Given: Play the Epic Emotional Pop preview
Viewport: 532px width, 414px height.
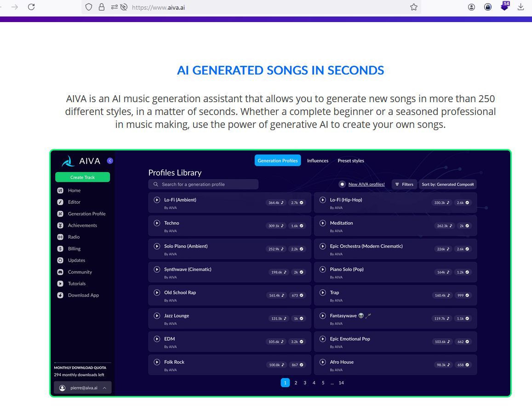Looking at the screenshot, I should tap(323, 339).
